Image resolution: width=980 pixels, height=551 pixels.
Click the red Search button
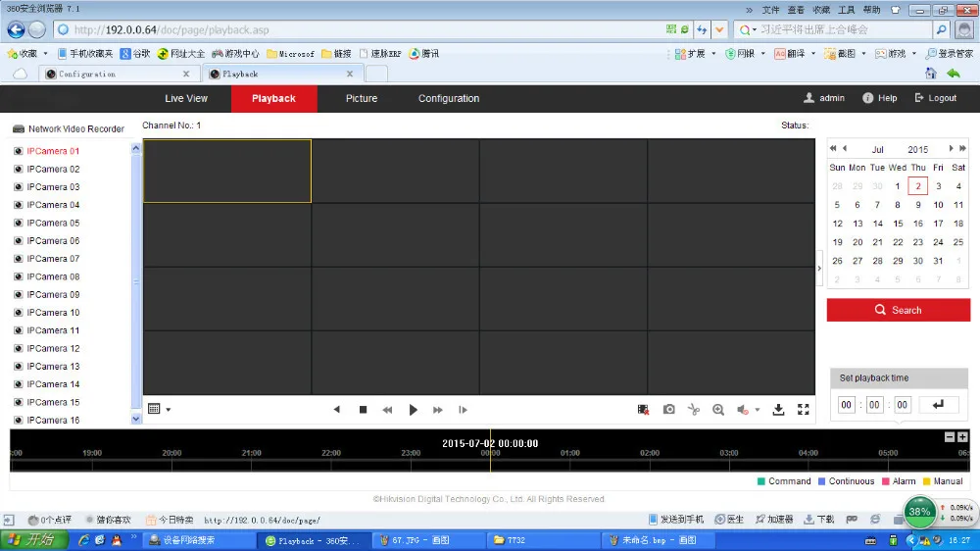[x=899, y=310]
